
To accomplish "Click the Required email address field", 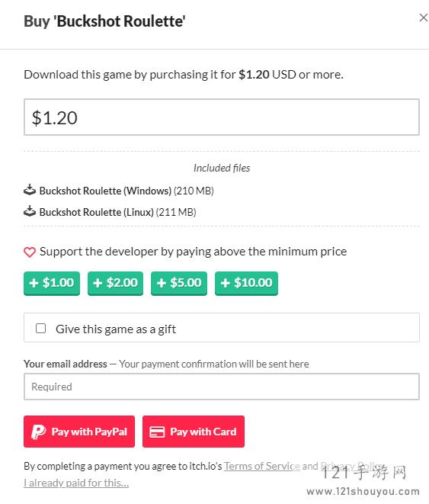I will pyautogui.click(x=222, y=387).
